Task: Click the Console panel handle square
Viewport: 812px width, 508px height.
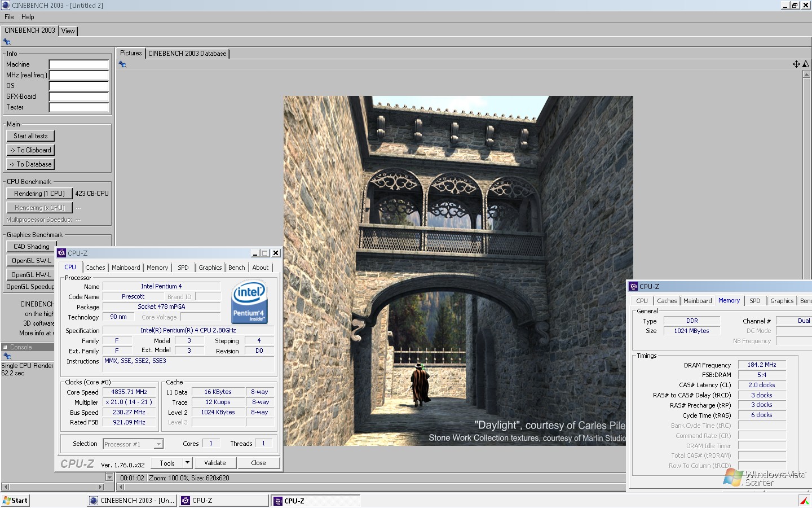Action: [5, 347]
